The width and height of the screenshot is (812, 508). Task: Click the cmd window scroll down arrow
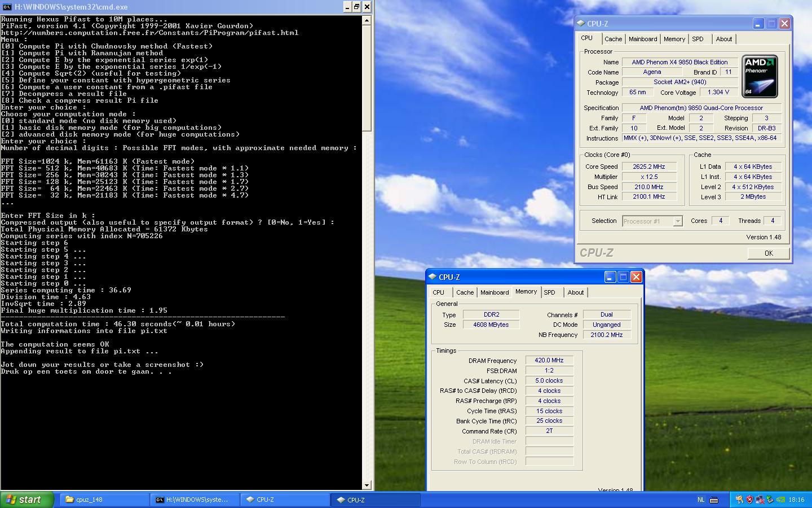click(x=367, y=485)
